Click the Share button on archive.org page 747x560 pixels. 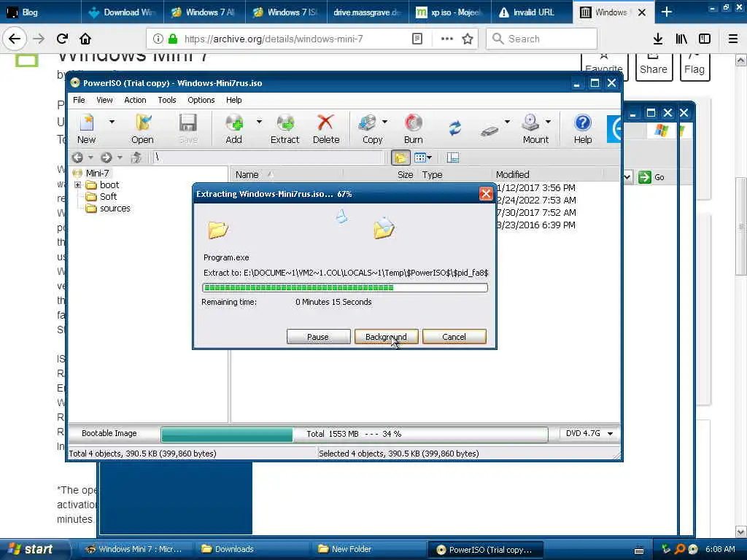(x=654, y=66)
